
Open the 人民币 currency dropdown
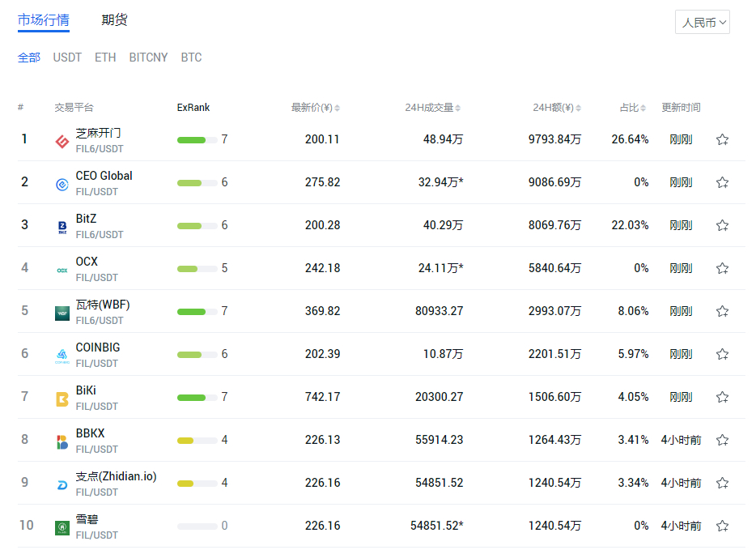pos(703,22)
